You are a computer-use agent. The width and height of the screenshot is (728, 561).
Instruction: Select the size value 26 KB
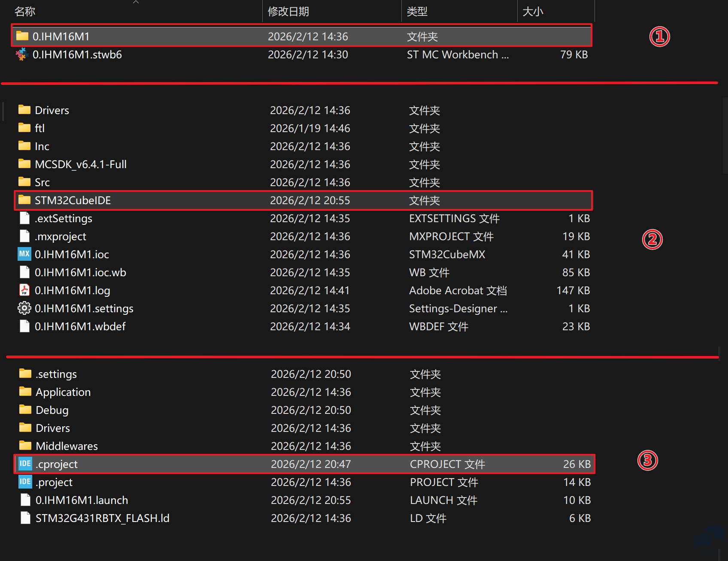[577, 464]
